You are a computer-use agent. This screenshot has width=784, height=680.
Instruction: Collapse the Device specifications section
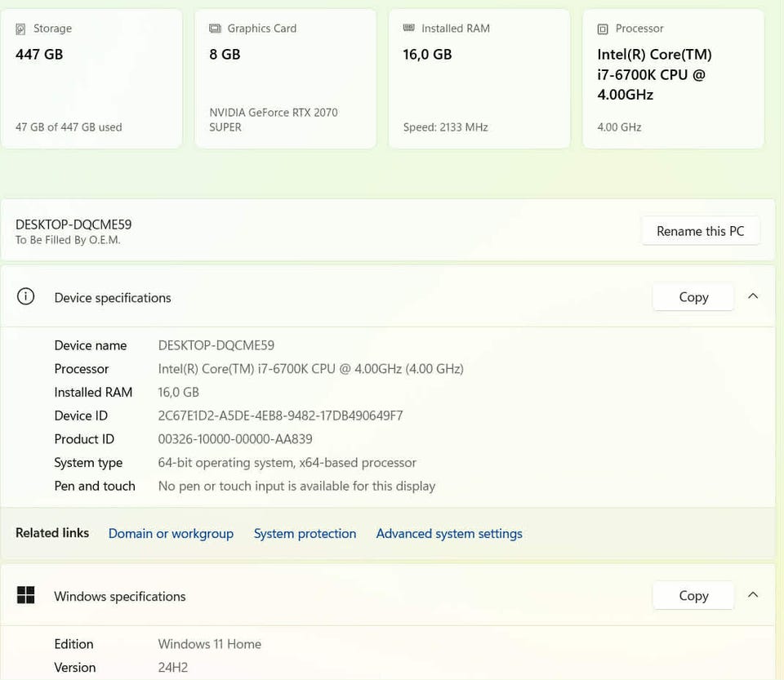coord(753,296)
